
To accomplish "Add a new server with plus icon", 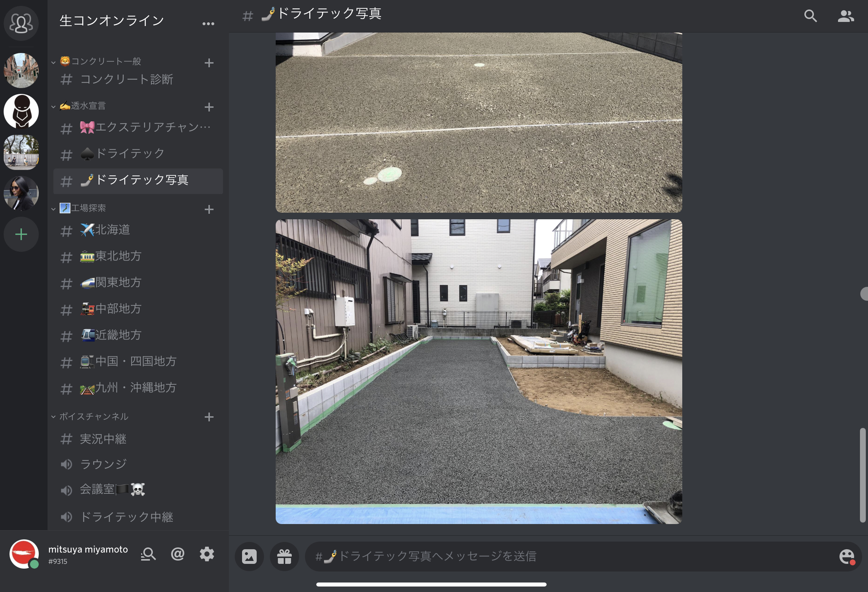I will [x=21, y=234].
